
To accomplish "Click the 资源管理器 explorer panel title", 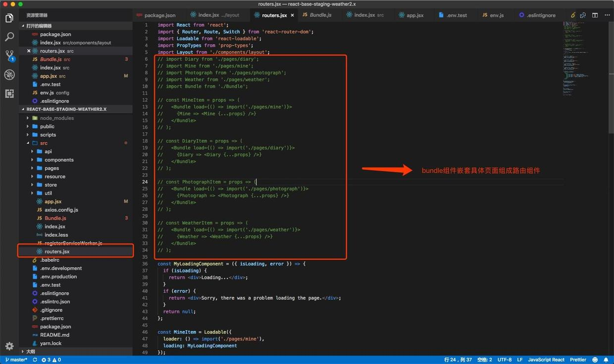I will tap(37, 15).
